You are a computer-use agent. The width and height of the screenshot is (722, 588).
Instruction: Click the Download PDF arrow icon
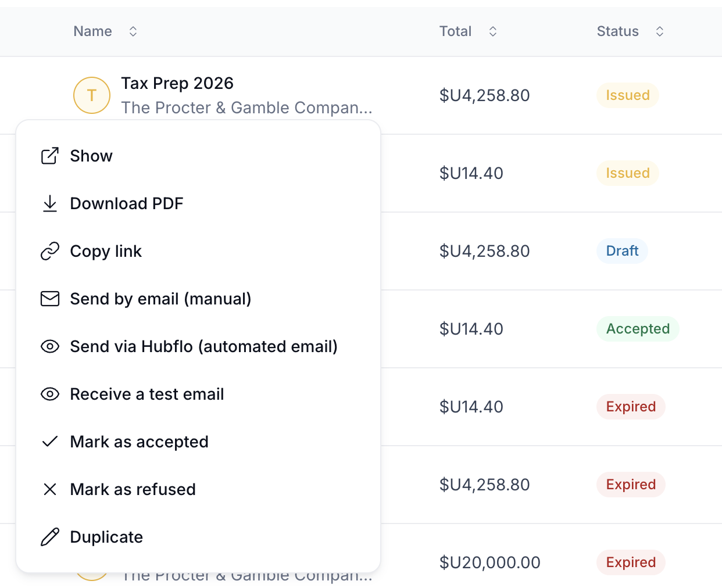pyautogui.click(x=50, y=203)
